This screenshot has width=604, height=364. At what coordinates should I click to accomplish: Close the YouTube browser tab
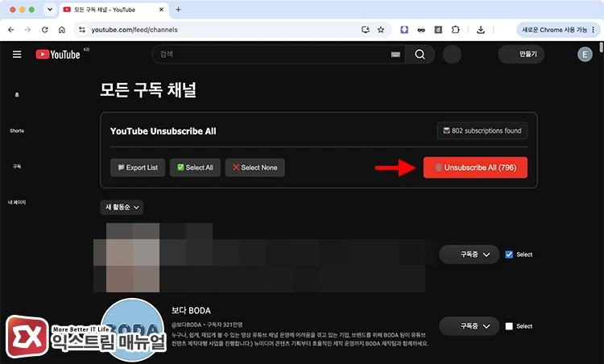point(161,10)
